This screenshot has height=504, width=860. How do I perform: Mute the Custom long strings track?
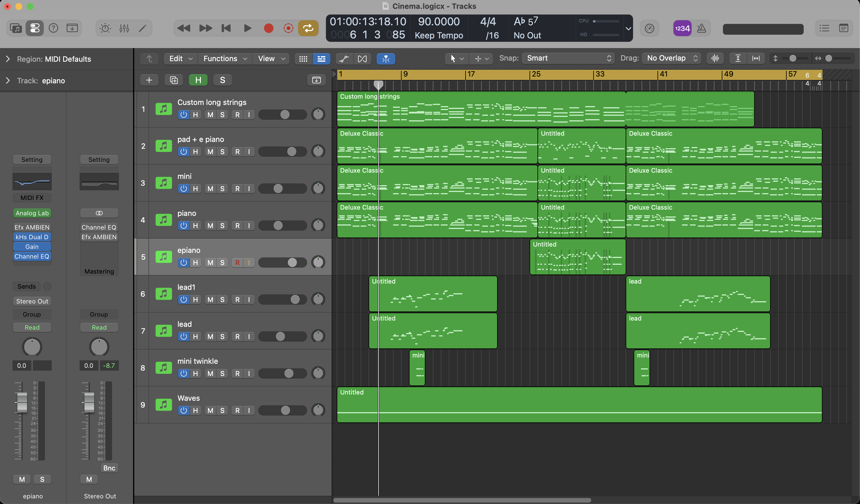[x=210, y=115]
